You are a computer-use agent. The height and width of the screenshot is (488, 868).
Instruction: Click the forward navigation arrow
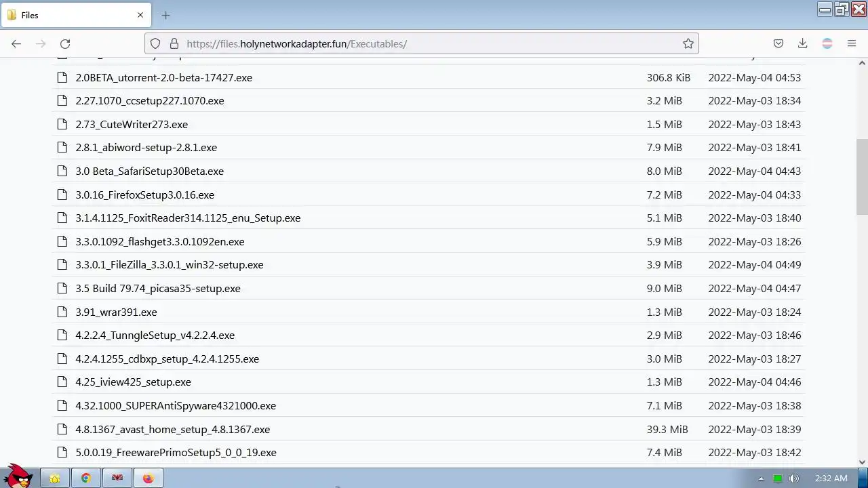coord(41,43)
